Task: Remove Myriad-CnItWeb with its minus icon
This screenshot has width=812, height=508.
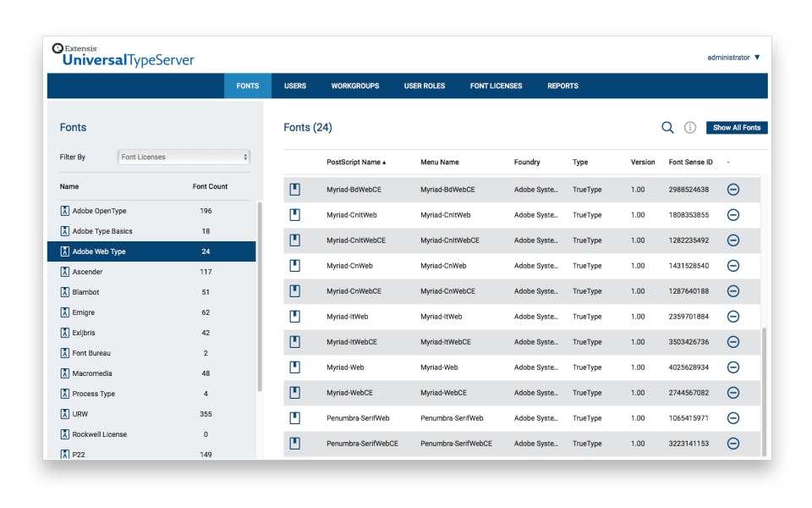Action: (x=733, y=215)
